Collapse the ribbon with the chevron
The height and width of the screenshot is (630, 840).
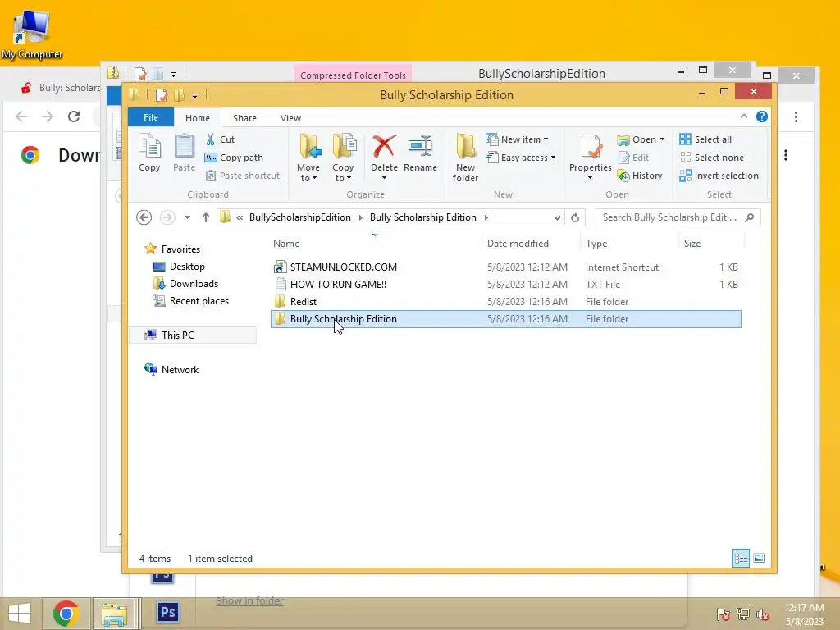743,116
